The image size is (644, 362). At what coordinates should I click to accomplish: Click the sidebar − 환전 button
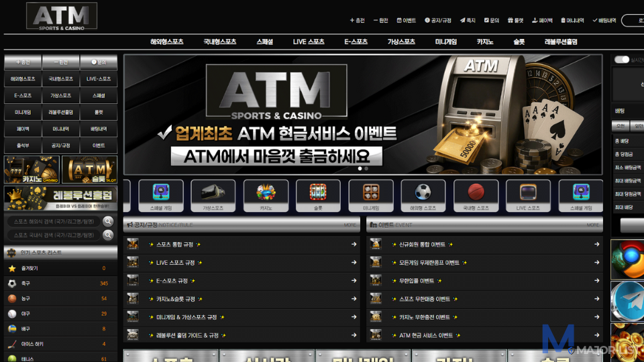[x=61, y=62]
